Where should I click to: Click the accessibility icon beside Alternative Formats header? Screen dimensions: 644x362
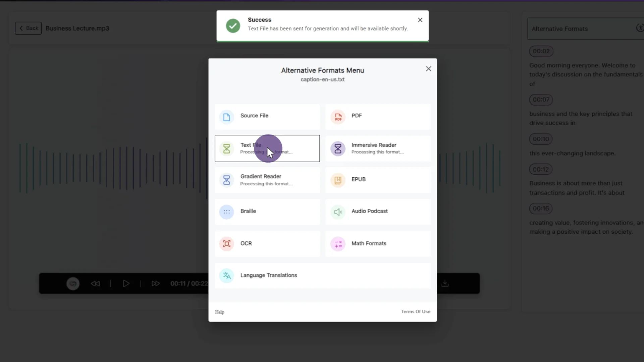[640, 28]
